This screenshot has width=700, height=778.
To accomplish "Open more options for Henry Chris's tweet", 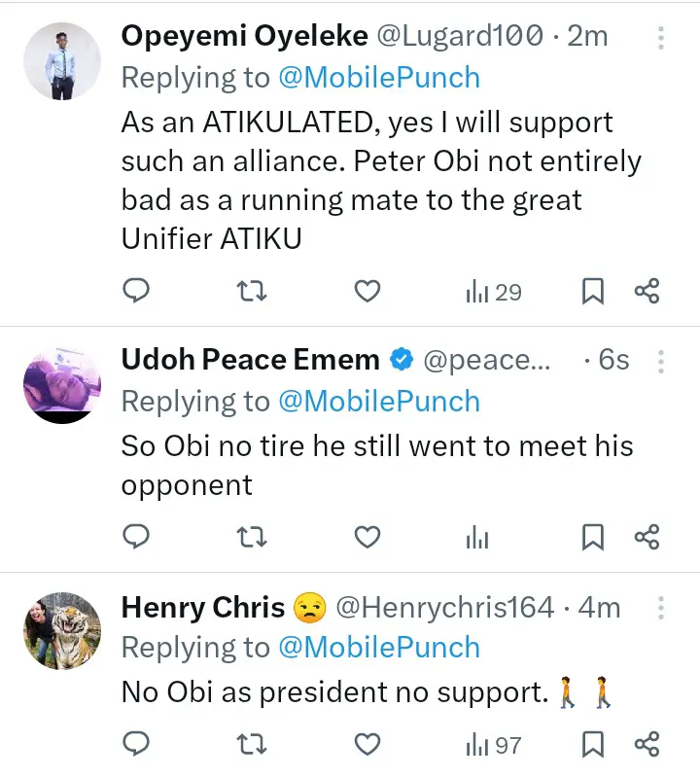I will 661,609.
